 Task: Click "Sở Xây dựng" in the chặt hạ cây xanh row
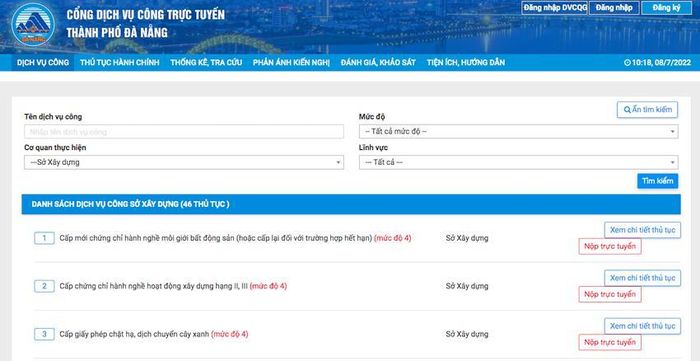tap(467, 334)
